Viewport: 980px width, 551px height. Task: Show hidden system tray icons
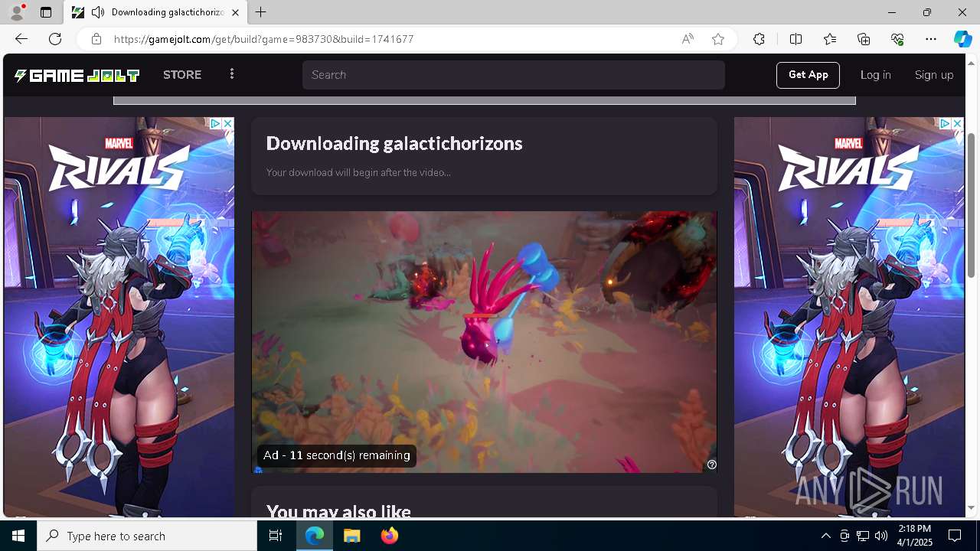[825, 536]
